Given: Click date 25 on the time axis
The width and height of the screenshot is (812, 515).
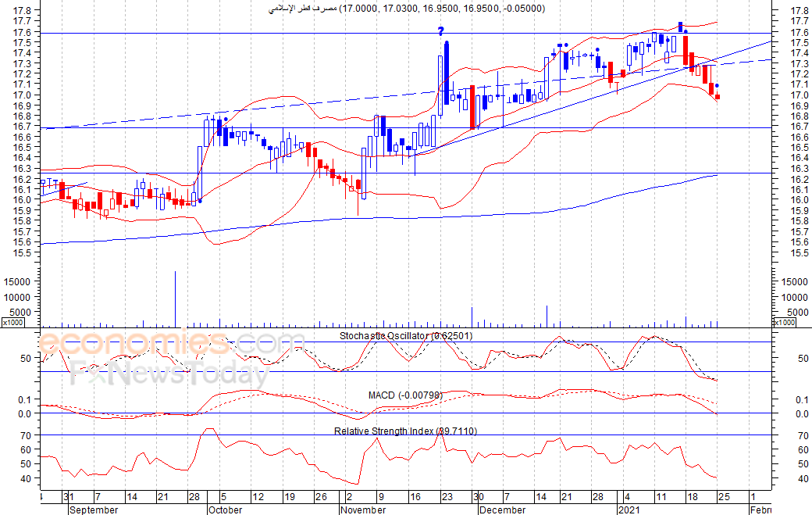Looking at the screenshot, I should (724, 497).
